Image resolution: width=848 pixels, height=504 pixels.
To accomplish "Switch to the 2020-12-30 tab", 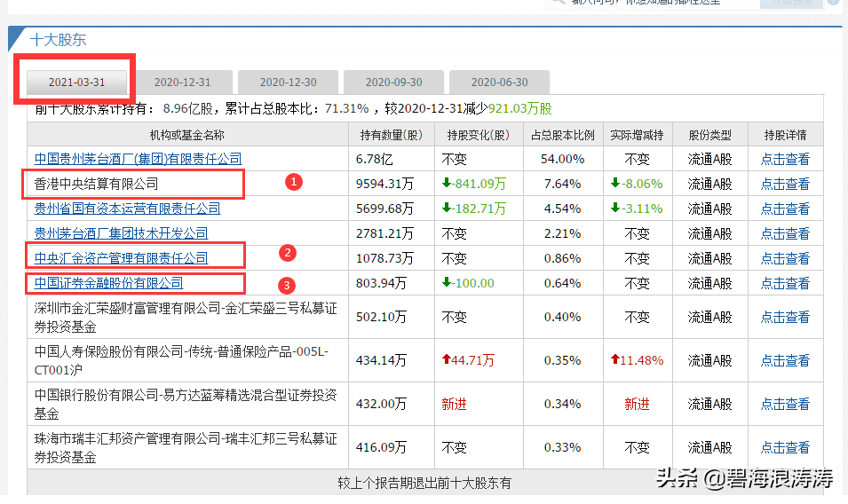I will coord(289,83).
